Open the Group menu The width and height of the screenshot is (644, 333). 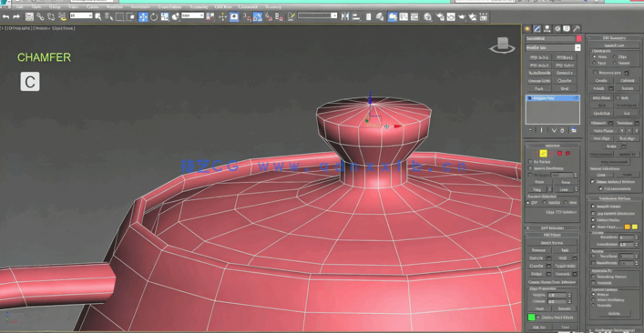point(55,7)
